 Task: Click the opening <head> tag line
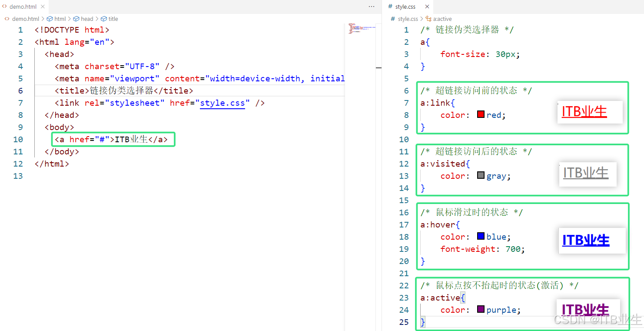pyautogui.click(x=60, y=54)
